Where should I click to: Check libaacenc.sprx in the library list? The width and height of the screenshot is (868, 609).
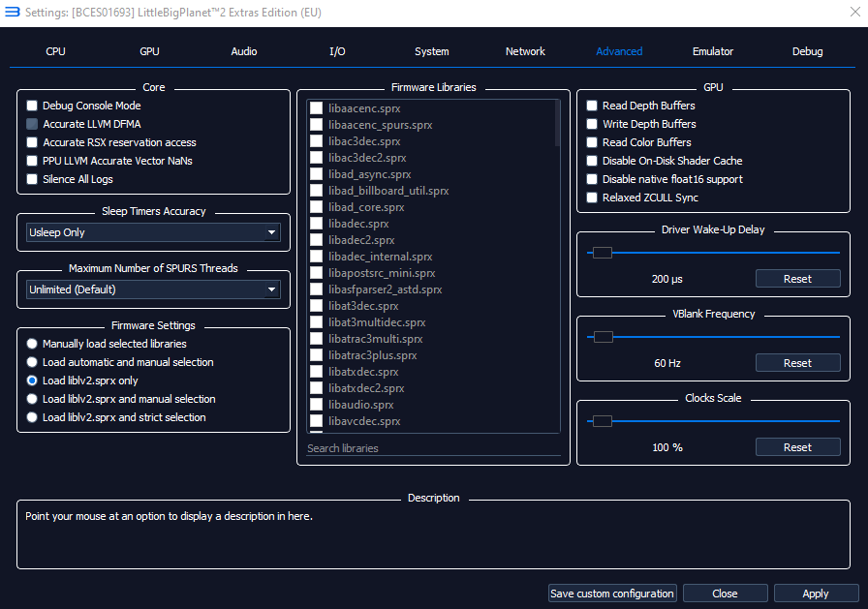(x=316, y=108)
